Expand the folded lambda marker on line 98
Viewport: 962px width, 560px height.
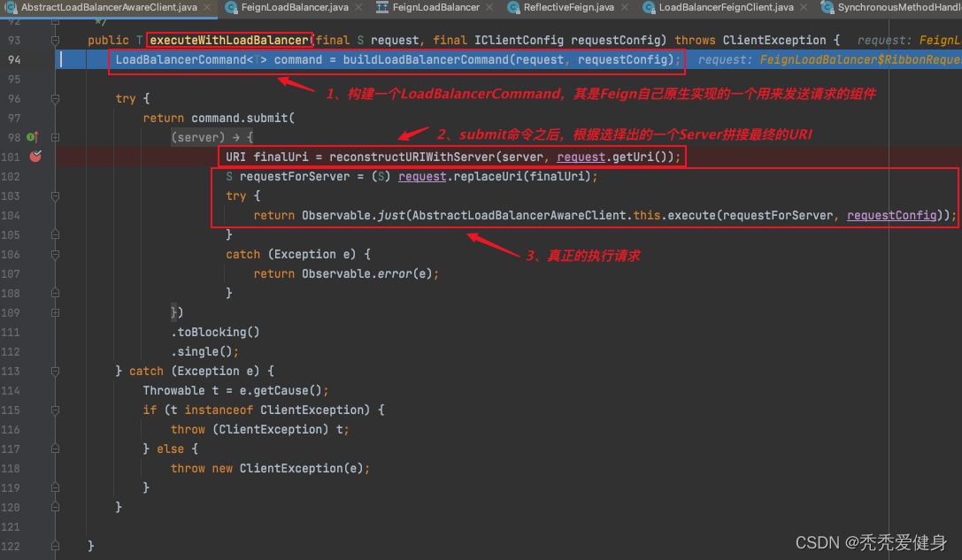click(x=55, y=137)
